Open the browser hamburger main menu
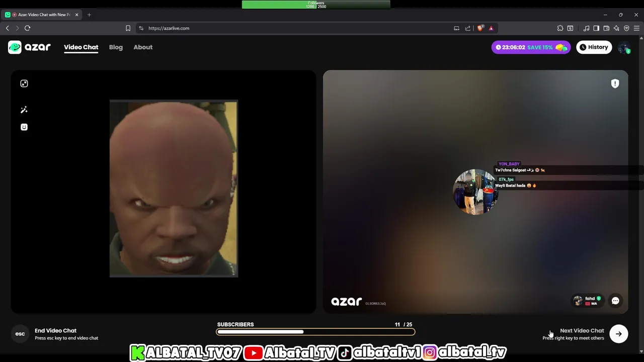This screenshot has height=362, width=644. (x=636, y=28)
